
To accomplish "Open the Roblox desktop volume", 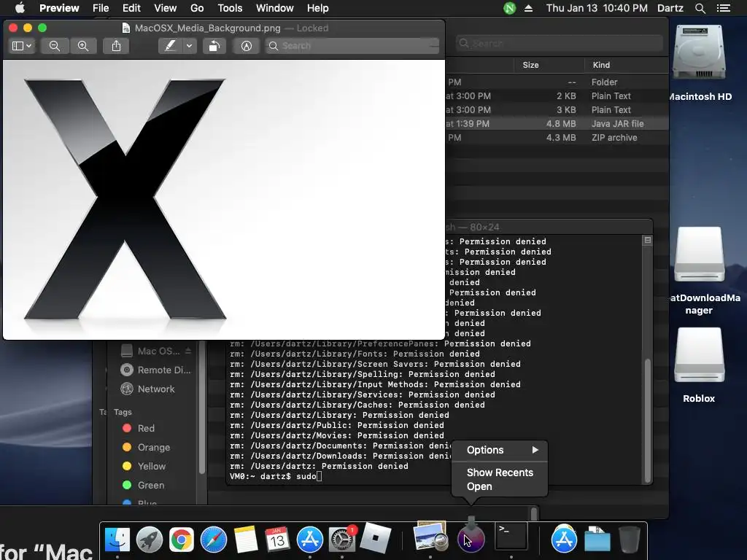I will (700, 356).
